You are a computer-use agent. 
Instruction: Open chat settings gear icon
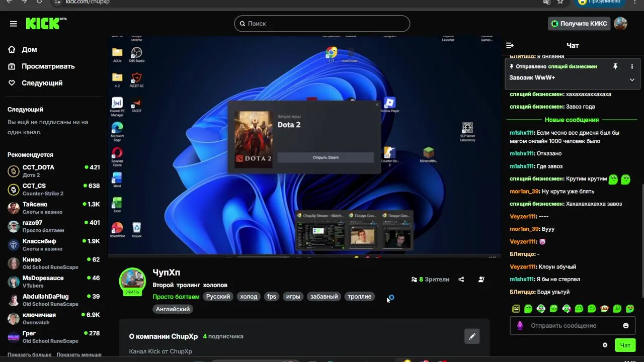click(605, 345)
